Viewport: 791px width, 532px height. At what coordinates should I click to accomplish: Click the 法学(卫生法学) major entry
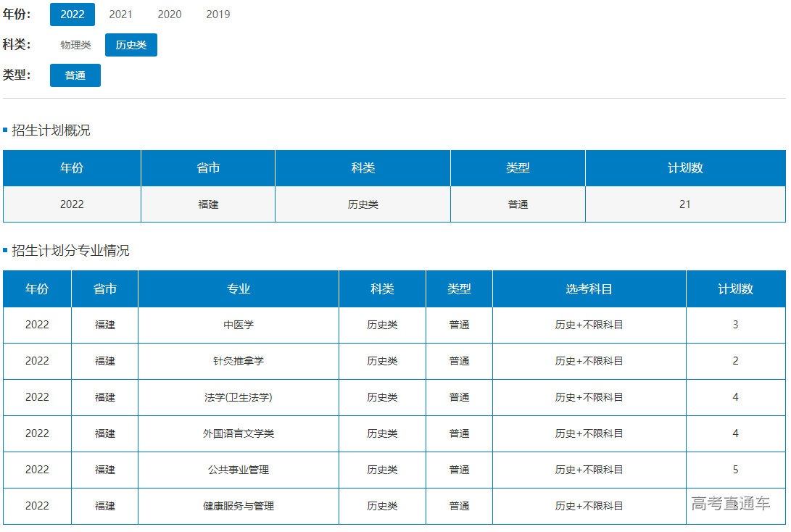(239, 397)
